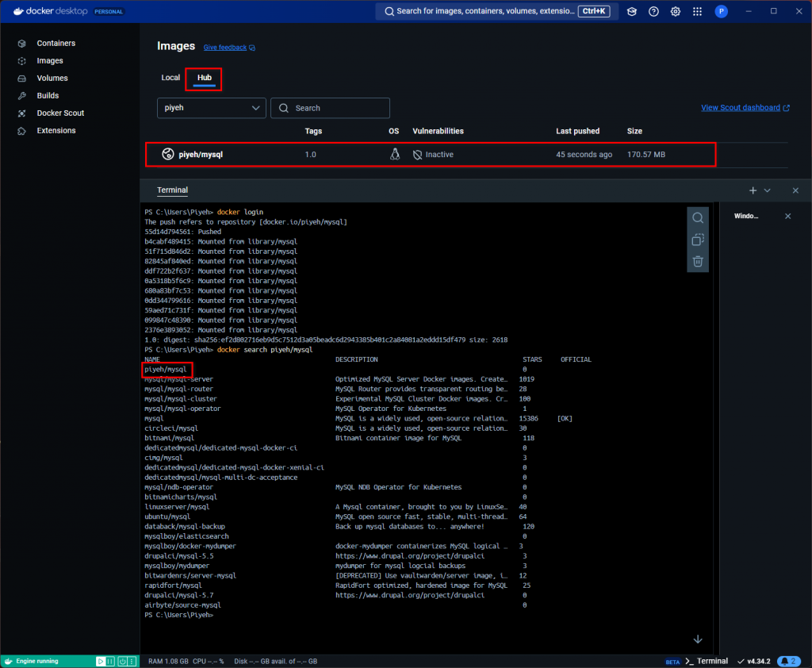Copy terminal output with the copy icon
The image size is (812, 668).
click(698, 240)
